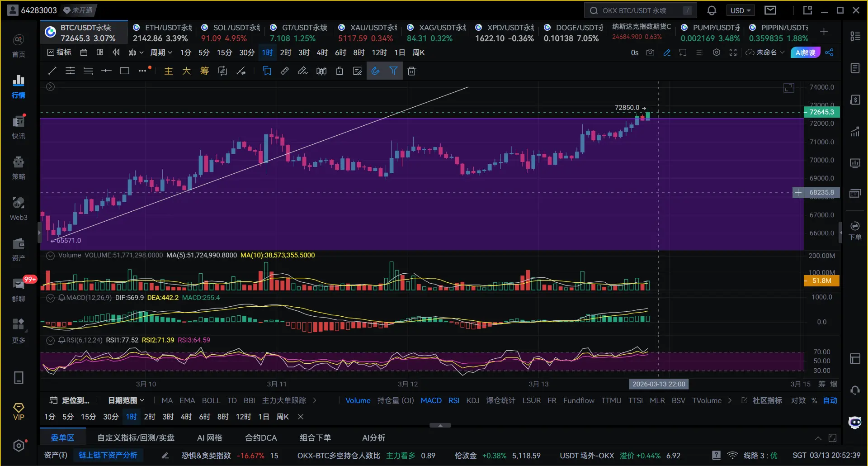Click the 定位到... locate button
This screenshot has height=466, width=868.
[x=70, y=400]
